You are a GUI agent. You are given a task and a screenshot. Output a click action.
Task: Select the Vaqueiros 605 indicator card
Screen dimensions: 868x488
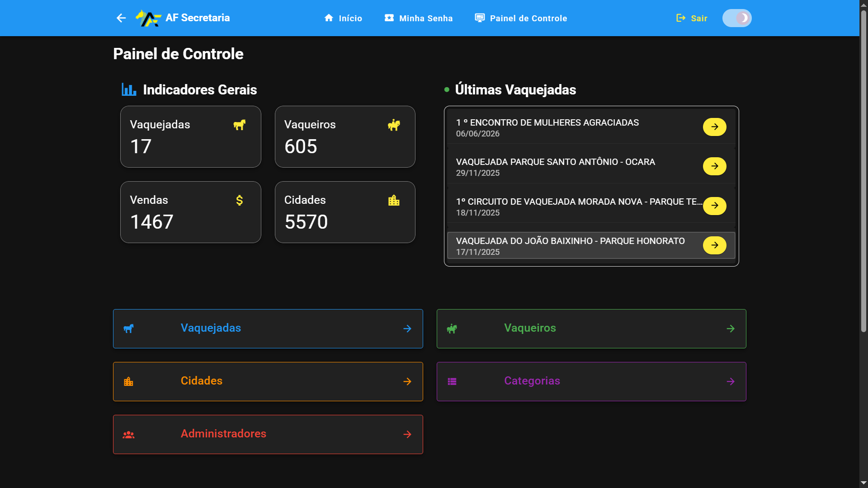345,137
